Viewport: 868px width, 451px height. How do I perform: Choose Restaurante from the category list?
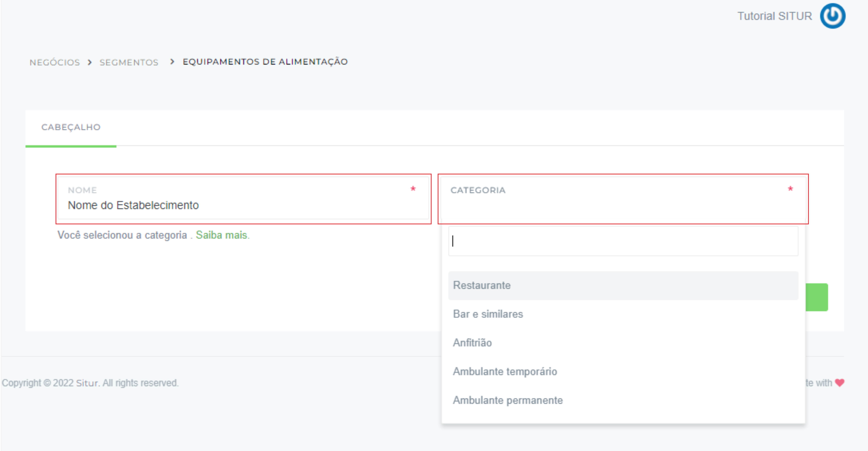pyautogui.click(x=623, y=285)
